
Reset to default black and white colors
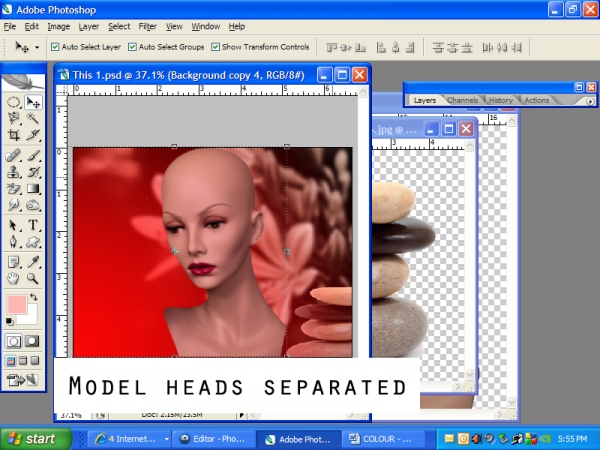[x=10, y=322]
